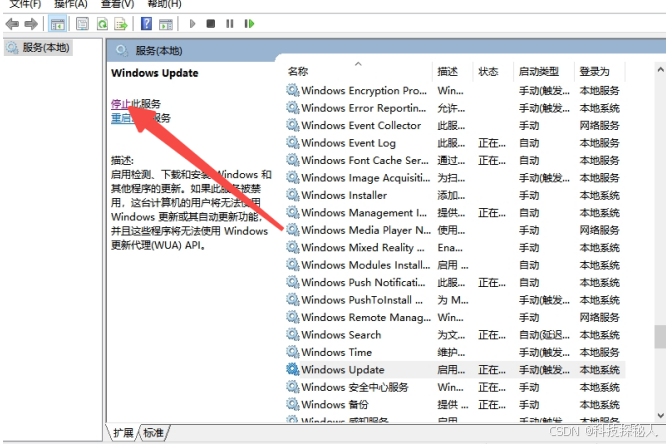This screenshot has height=445, width=666.
Task: Open the 文件(F) menu
Action: [x=25, y=4]
